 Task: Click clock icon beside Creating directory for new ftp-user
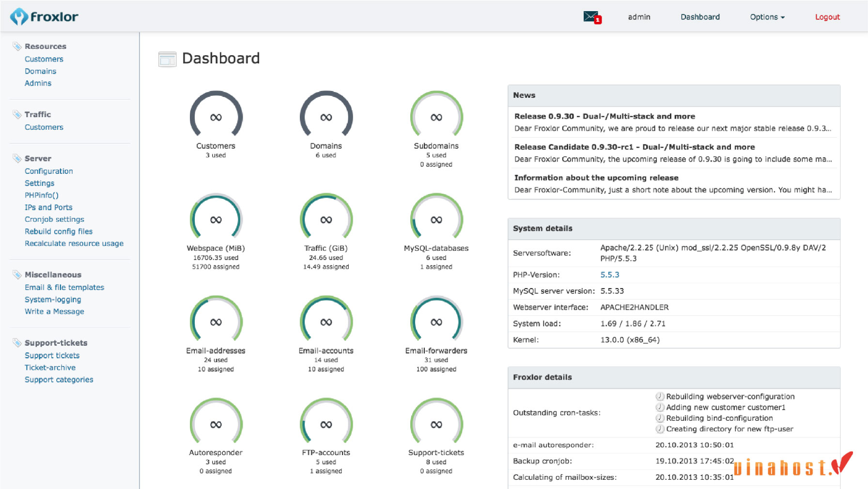point(660,429)
